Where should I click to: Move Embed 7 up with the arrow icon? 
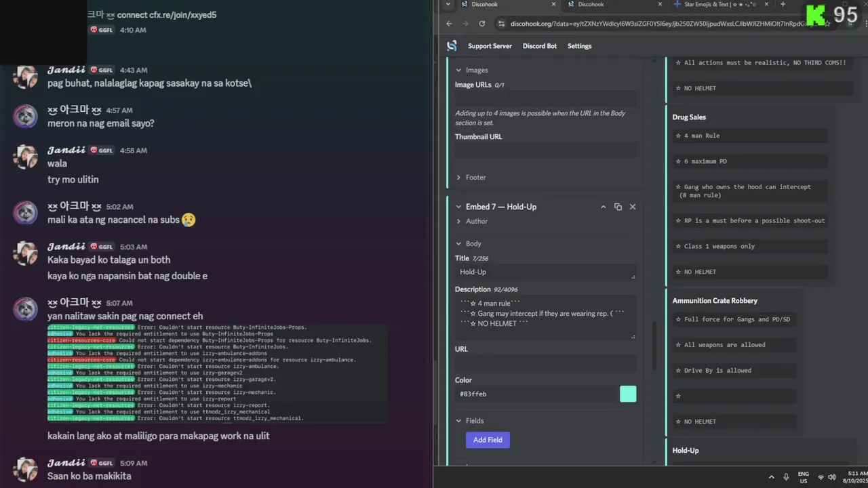click(603, 207)
